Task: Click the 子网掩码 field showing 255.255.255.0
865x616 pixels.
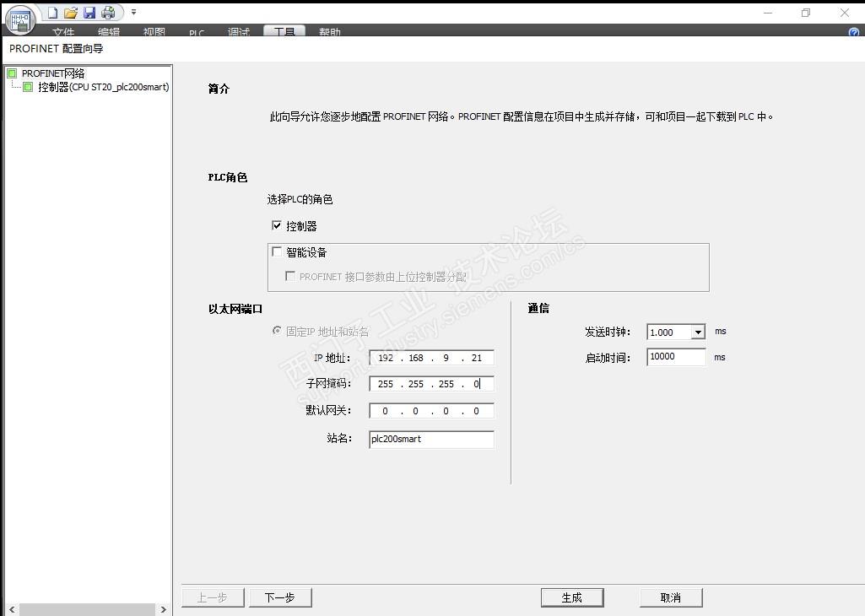Action: click(431, 384)
